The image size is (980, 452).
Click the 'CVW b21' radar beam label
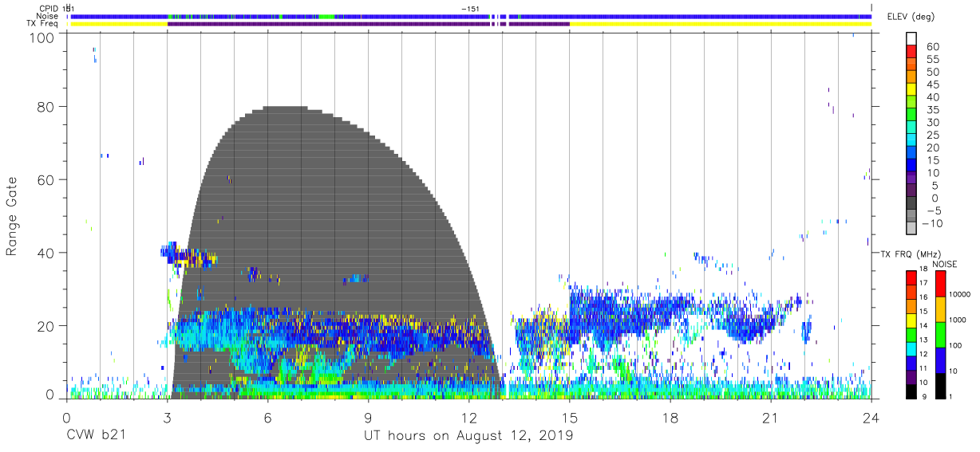[97, 435]
